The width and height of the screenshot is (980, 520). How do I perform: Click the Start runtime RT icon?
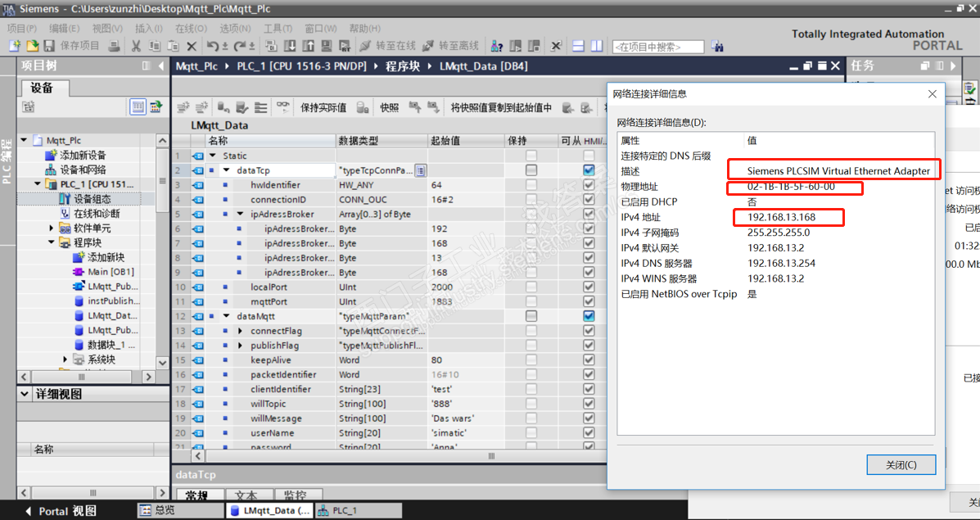[x=345, y=46]
